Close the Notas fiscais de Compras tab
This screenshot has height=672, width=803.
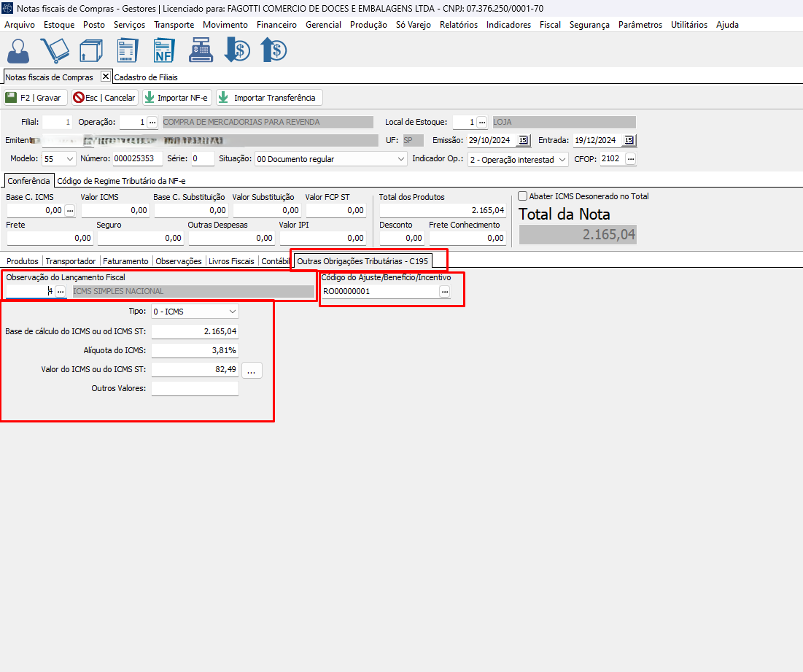[x=105, y=77]
